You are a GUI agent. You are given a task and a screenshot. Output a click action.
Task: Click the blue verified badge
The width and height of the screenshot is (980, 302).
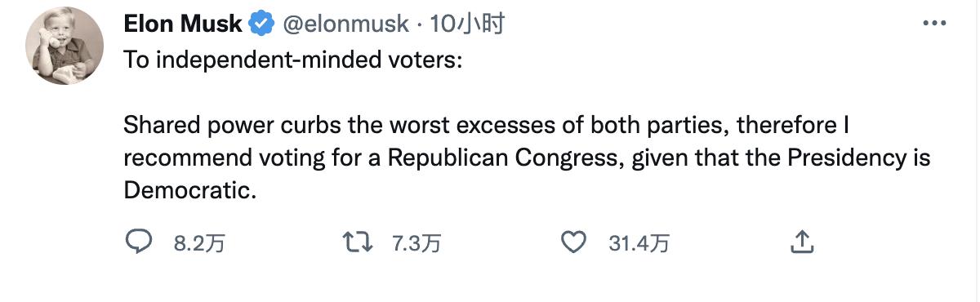261,25
